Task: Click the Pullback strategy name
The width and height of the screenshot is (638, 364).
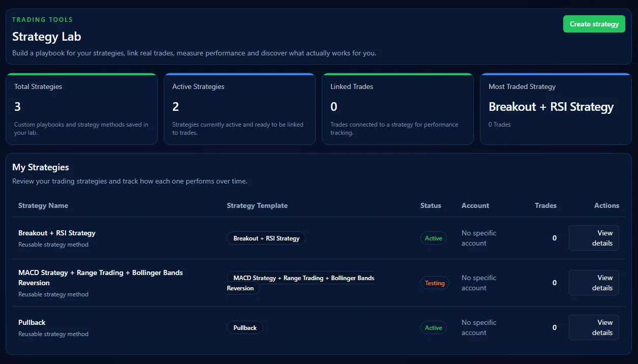Action: (x=32, y=322)
